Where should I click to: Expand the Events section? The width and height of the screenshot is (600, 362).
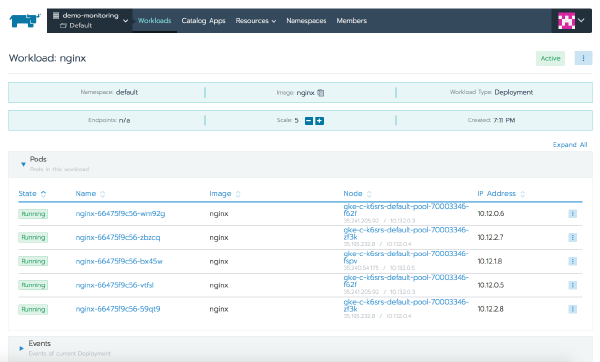[21, 348]
